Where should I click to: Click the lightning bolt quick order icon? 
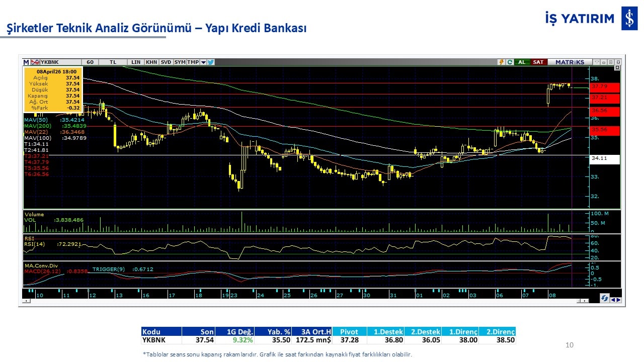point(501,62)
